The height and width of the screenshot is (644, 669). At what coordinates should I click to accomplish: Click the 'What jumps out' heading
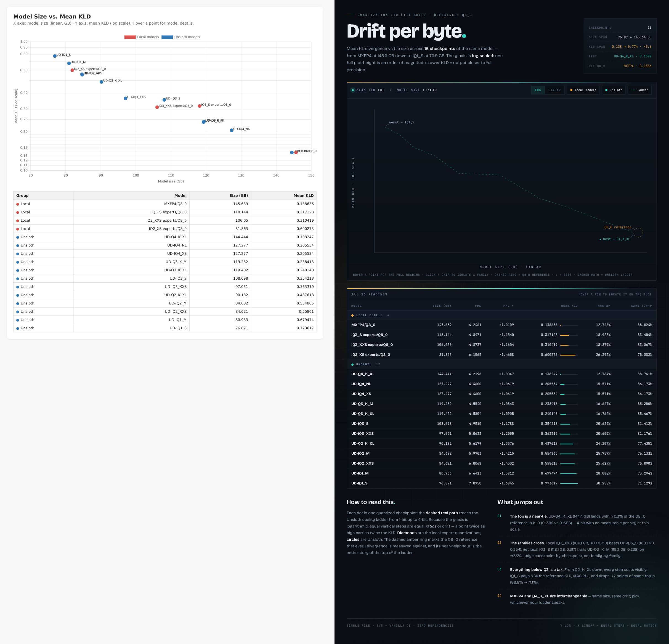pos(520,502)
